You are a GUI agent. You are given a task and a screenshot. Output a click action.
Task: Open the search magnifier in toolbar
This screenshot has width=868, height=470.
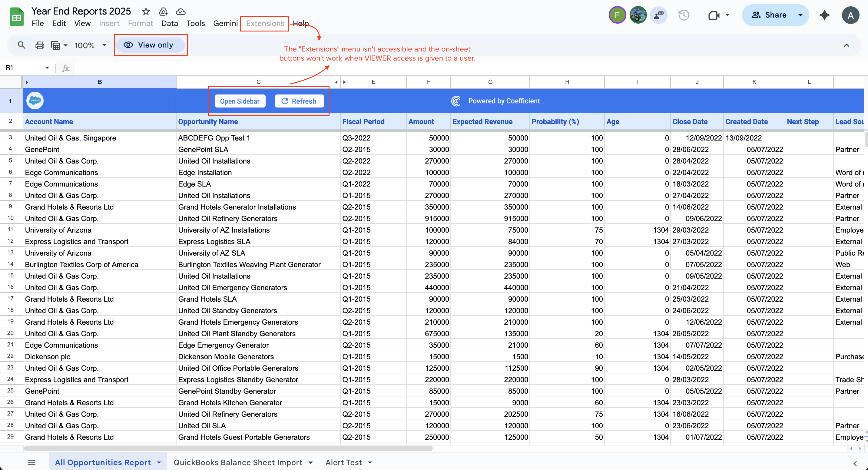point(21,45)
